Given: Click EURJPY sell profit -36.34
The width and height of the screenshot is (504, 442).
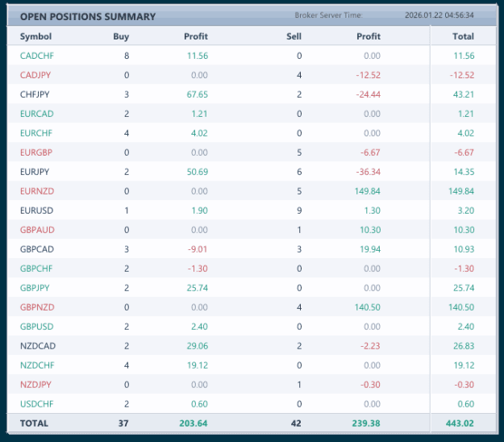Looking at the screenshot, I should click(x=369, y=172).
